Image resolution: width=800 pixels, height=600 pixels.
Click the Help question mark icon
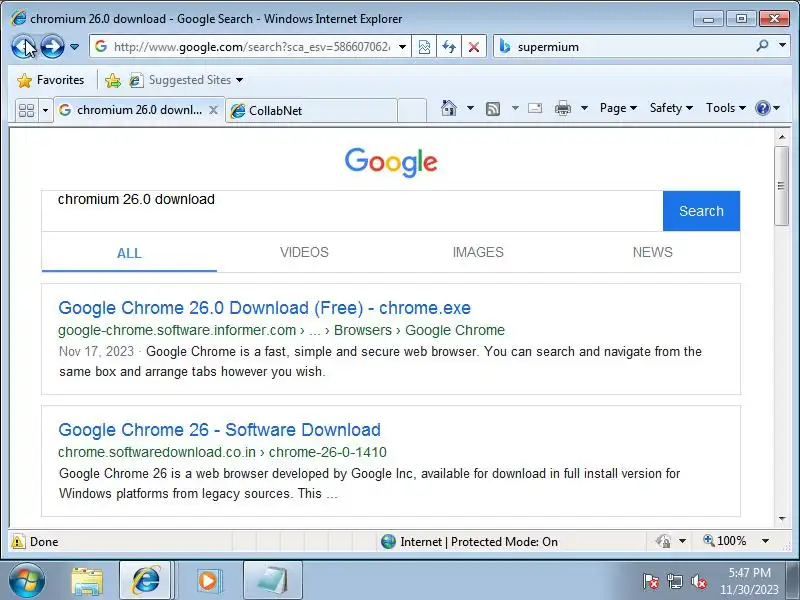tap(763, 108)
